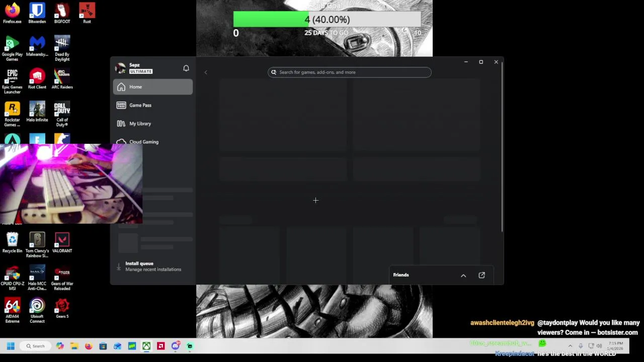The image size is (644, 362).
Task: Click the Firefox.exe desktop icon
Action: point(12,13)
